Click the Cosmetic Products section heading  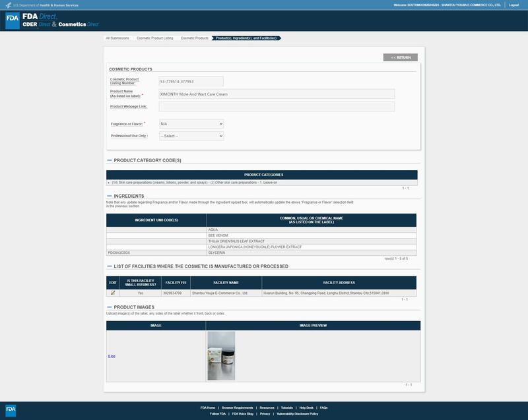131,69
